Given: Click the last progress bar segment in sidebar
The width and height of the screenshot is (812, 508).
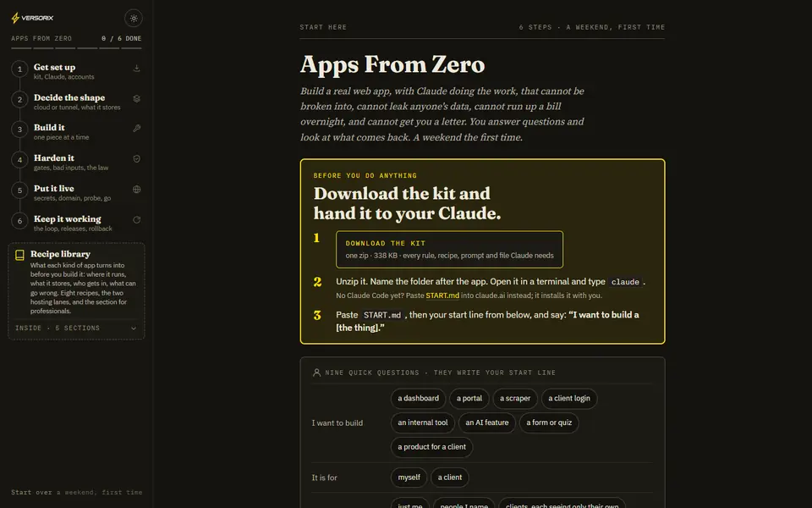Looking at the screenshot, I should coord(132,48).
